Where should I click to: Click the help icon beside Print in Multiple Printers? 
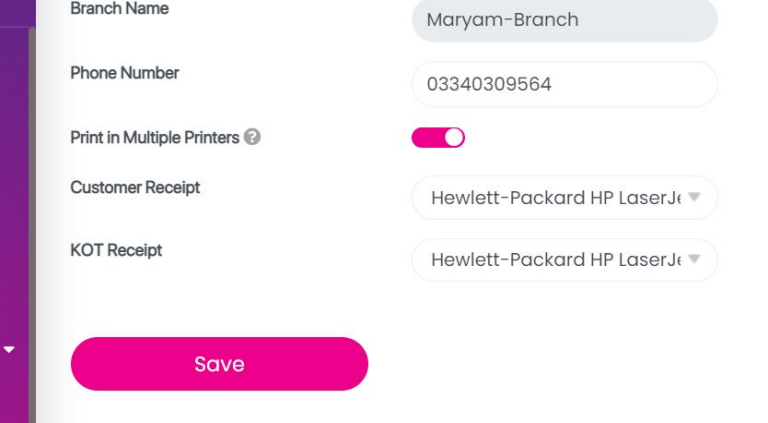click(x=252, y=138)
